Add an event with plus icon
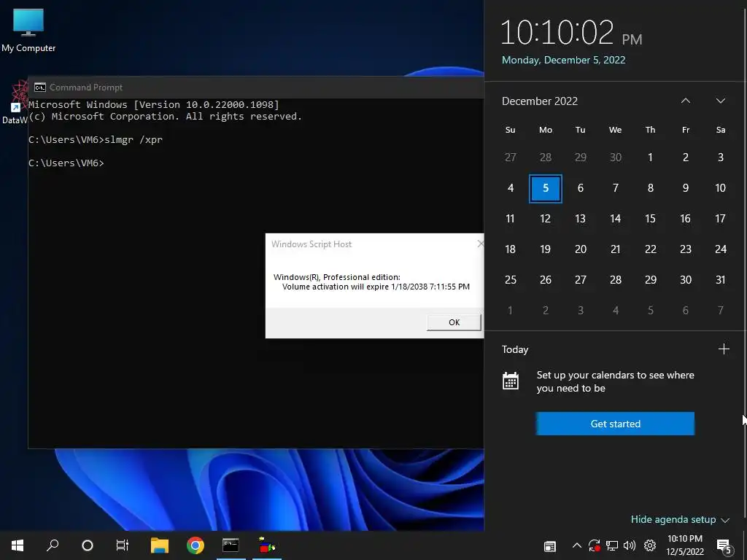The height and width of the screenshot is (560, 747). tap(724, 349)
